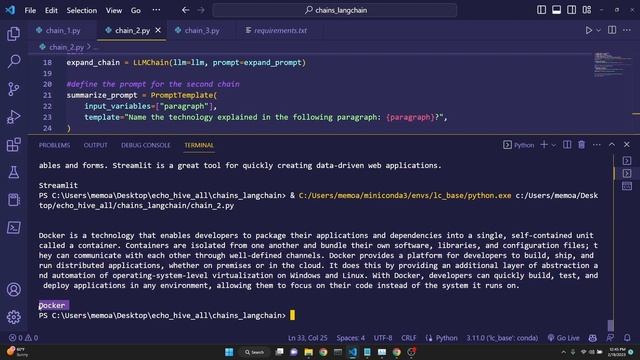Open the View menu

pyautogui.click(x=114, y=11)
